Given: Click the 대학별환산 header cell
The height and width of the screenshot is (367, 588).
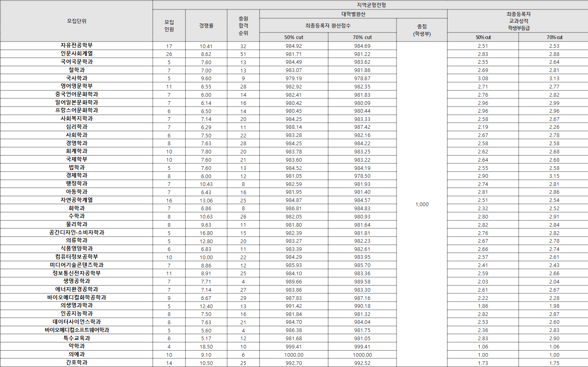Looking at the screenshot, I should (353, 14).
